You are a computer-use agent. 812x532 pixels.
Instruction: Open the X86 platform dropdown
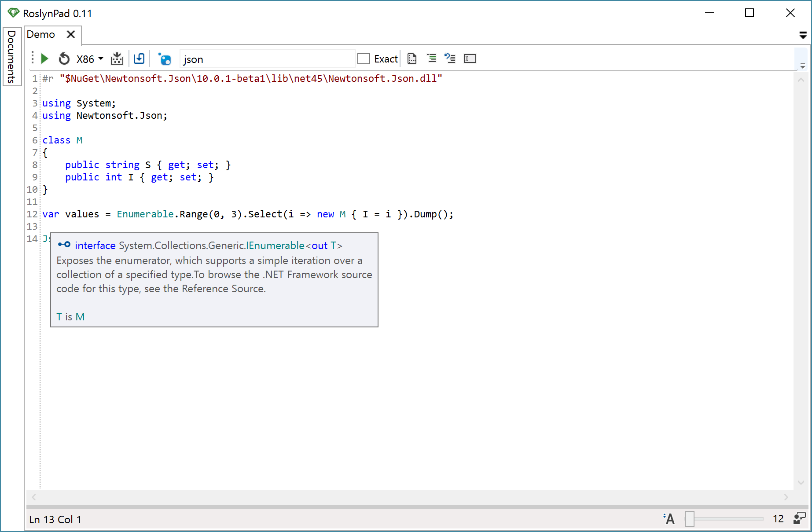tap(90, 59)
